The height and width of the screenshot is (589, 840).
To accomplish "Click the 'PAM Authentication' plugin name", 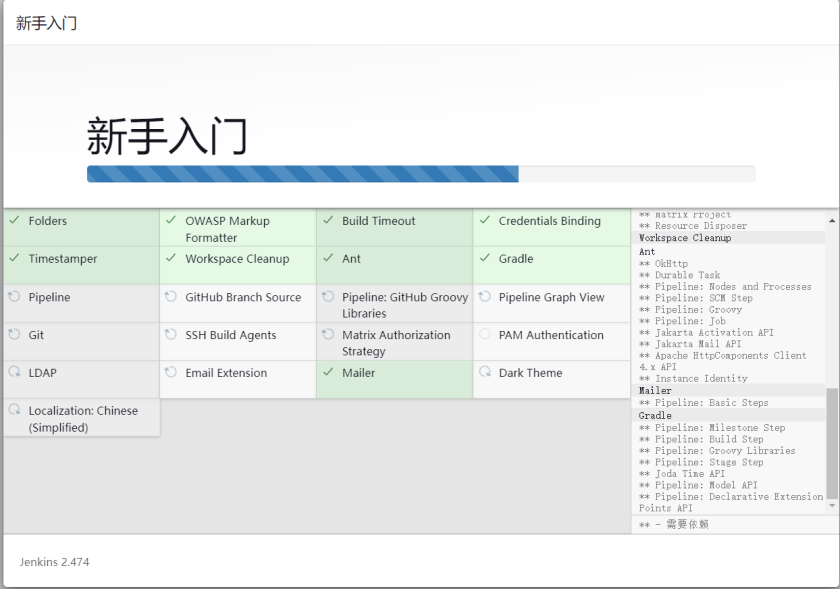I will click(x=551, y=335).
